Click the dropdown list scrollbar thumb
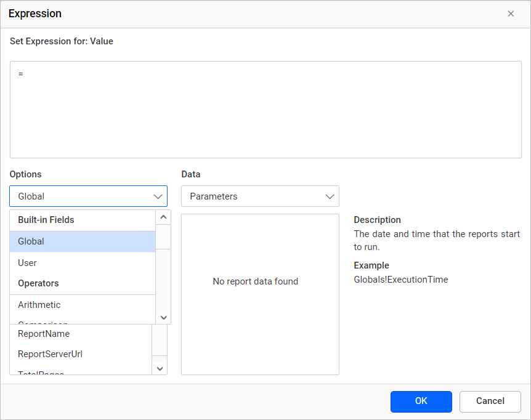This screenshot has height=420, width=531. click(x=164, y=237)
